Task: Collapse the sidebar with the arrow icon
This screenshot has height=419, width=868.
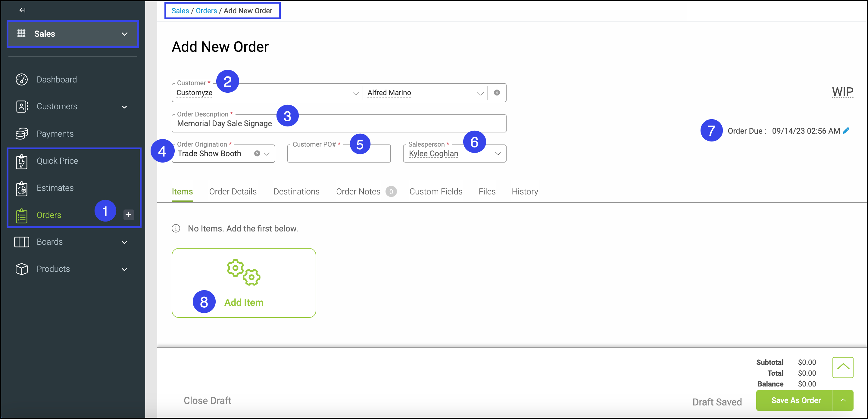Action: [22, 10]
